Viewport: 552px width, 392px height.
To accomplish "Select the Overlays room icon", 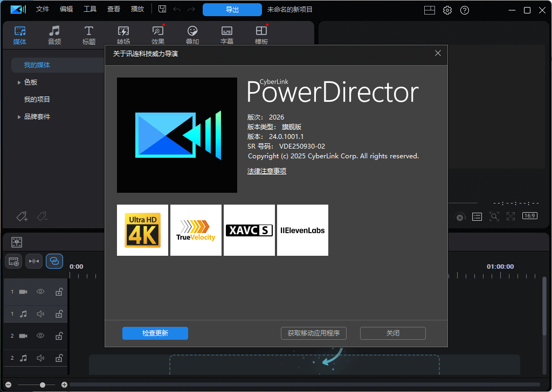I will (192, 35).
